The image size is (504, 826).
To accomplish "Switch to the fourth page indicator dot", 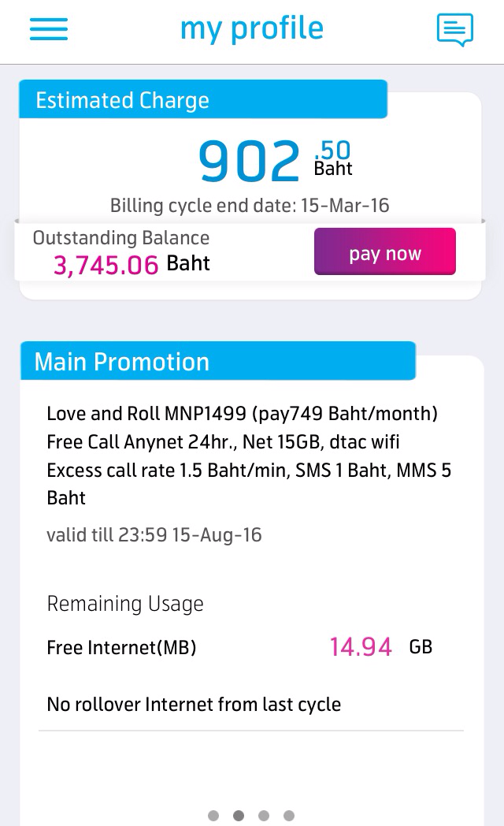I will (289, 816).
